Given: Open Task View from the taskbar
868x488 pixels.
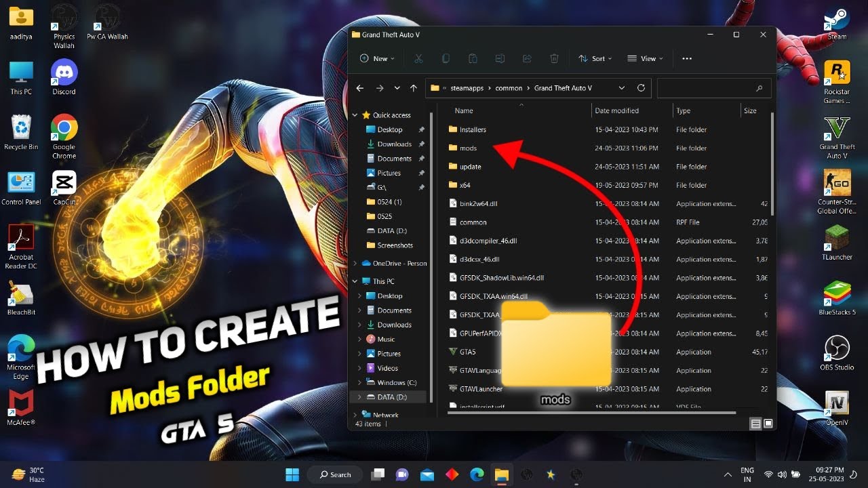Looking at the screenshot, I should 378,474.
